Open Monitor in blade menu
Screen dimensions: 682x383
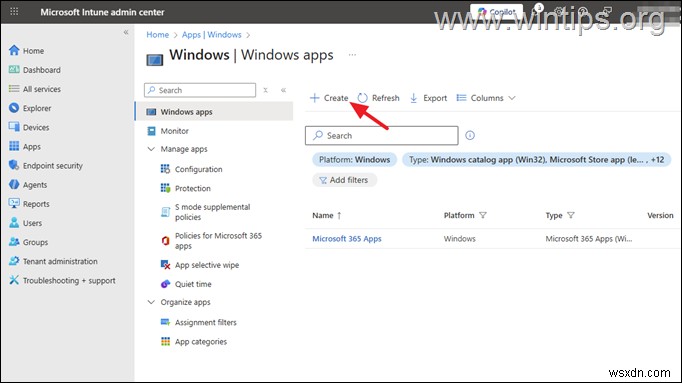click(x=174, y=131)
